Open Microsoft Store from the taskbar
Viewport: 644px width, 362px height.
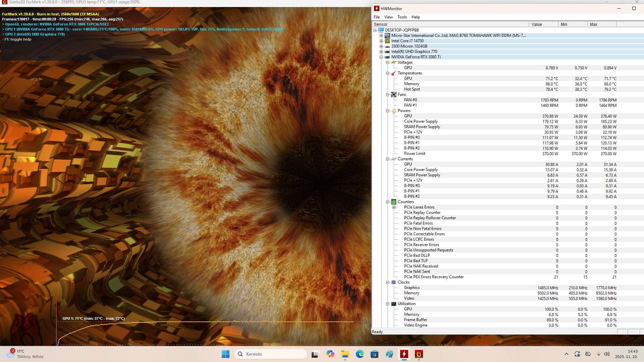374,354
